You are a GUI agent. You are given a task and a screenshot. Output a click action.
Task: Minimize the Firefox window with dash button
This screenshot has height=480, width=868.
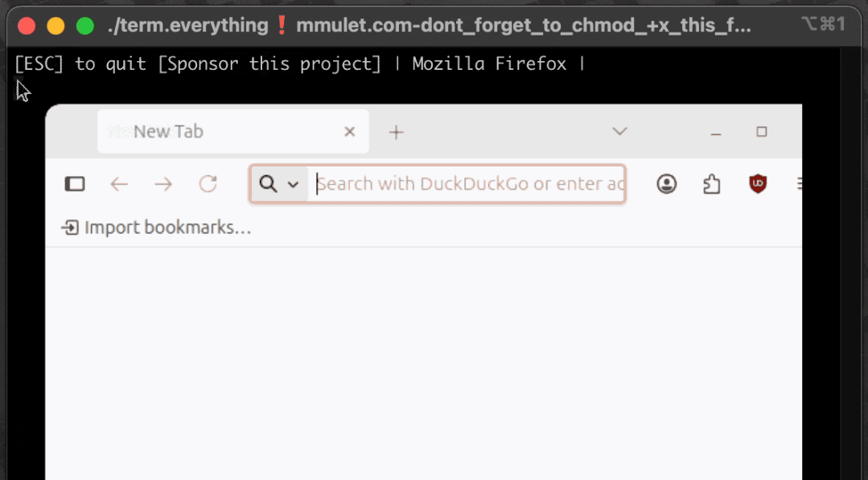(x=716, y=132)
